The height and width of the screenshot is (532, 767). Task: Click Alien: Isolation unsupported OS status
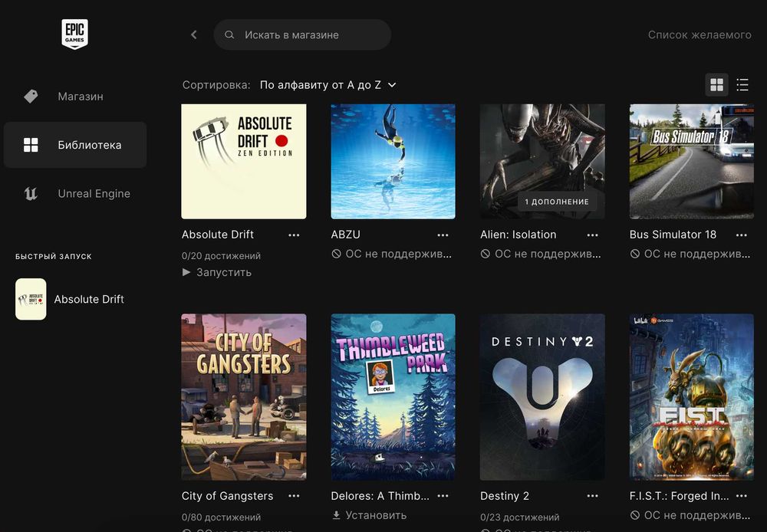click(541, 254)
